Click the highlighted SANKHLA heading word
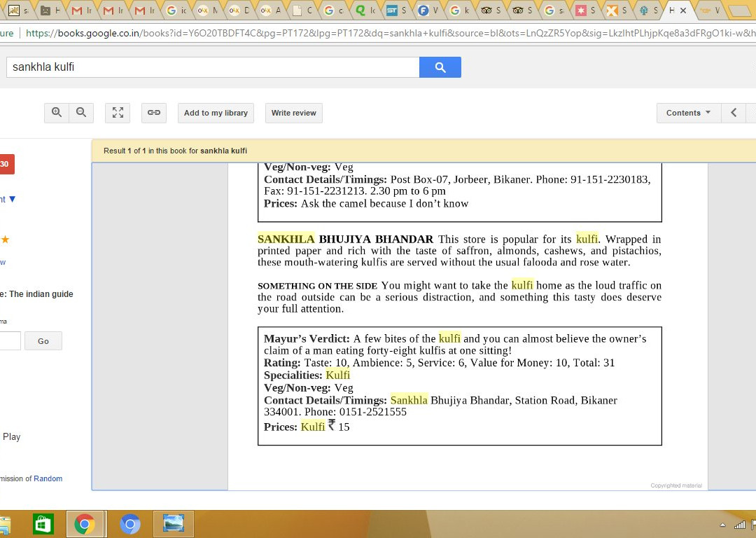 click(286, 239)
